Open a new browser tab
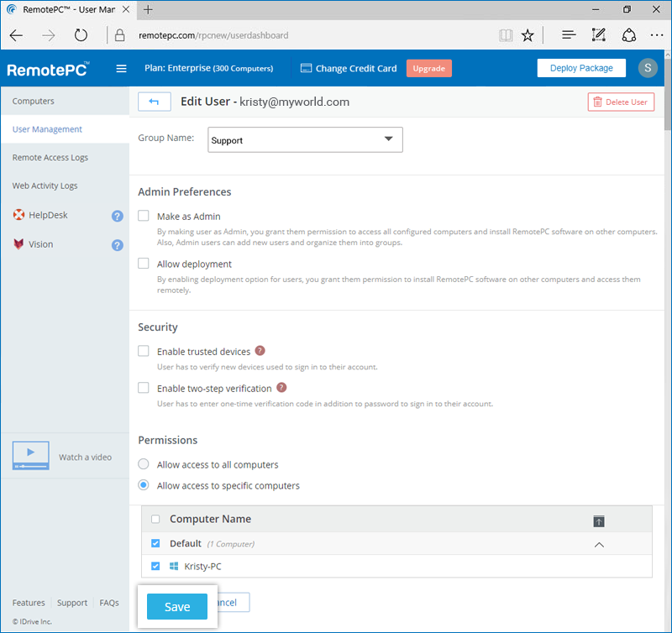This screenshot has width=672, height=633. [x=148, y=9]
